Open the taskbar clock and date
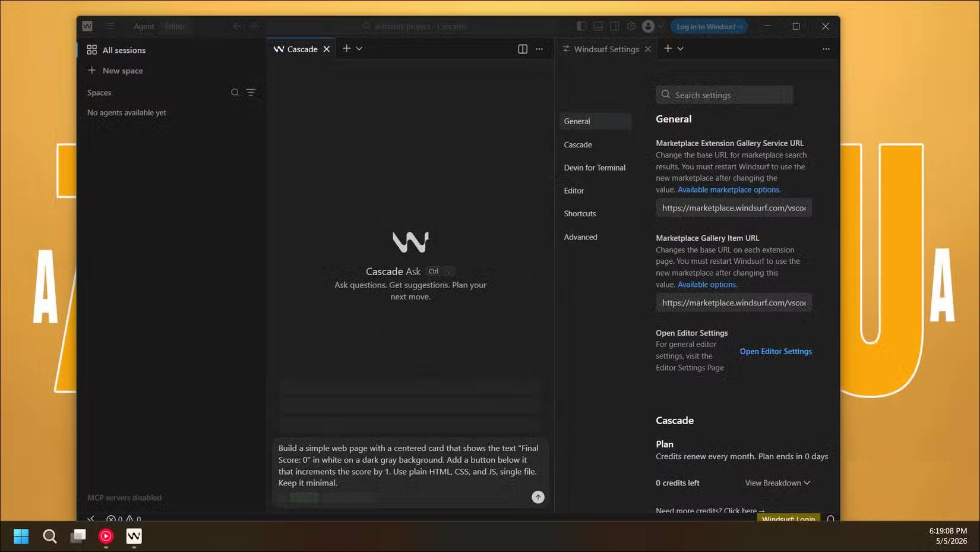The image size is (980, 552). (948, 536)
